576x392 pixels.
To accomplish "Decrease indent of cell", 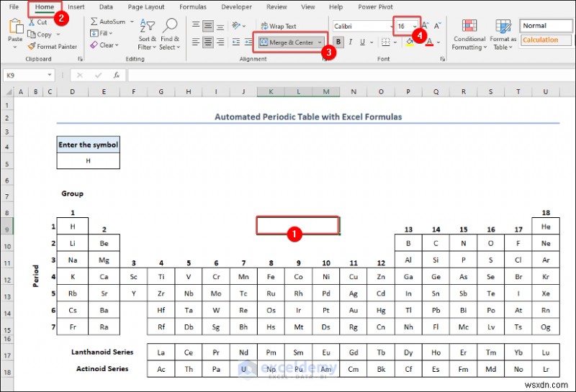I will (236, 42).
